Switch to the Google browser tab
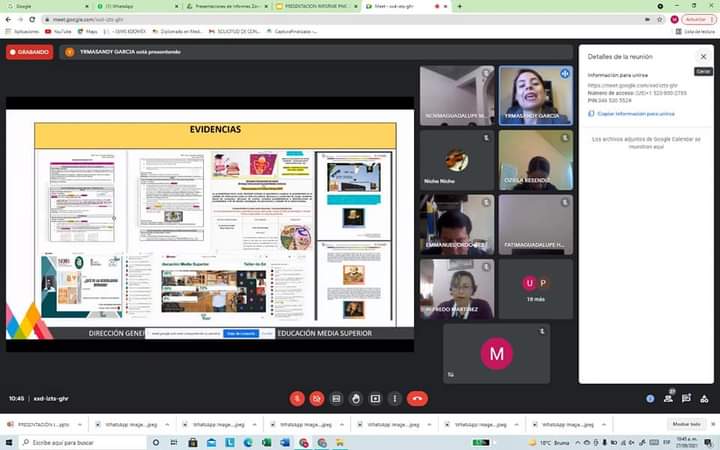Screen dimensions: 720x450 [x=46, y=6]
